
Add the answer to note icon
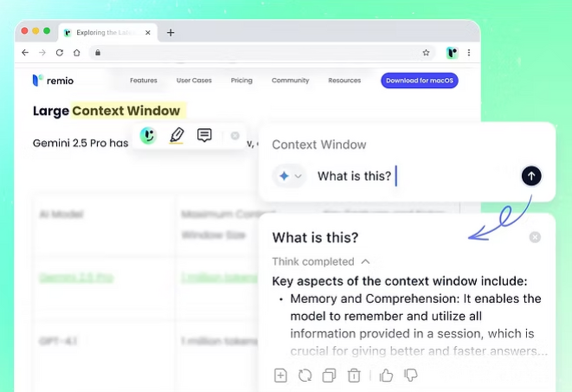pyautogui.click(x=281, y=376)
